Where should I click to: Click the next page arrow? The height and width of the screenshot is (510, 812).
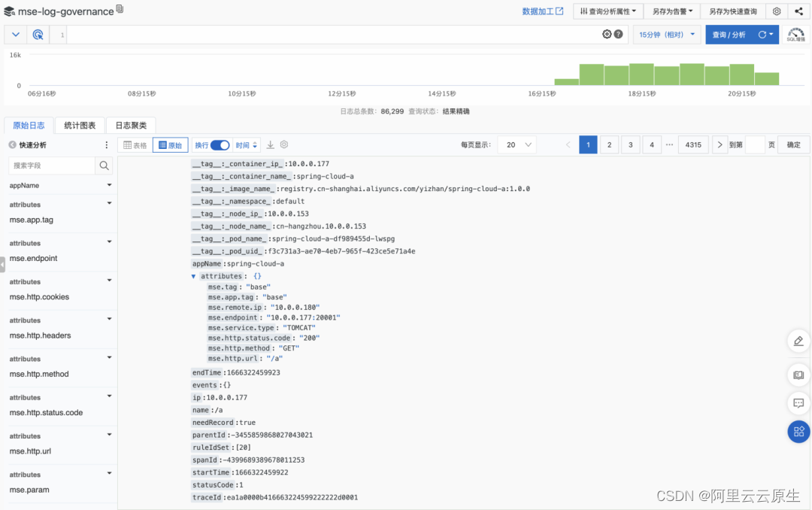coord(720,145)
